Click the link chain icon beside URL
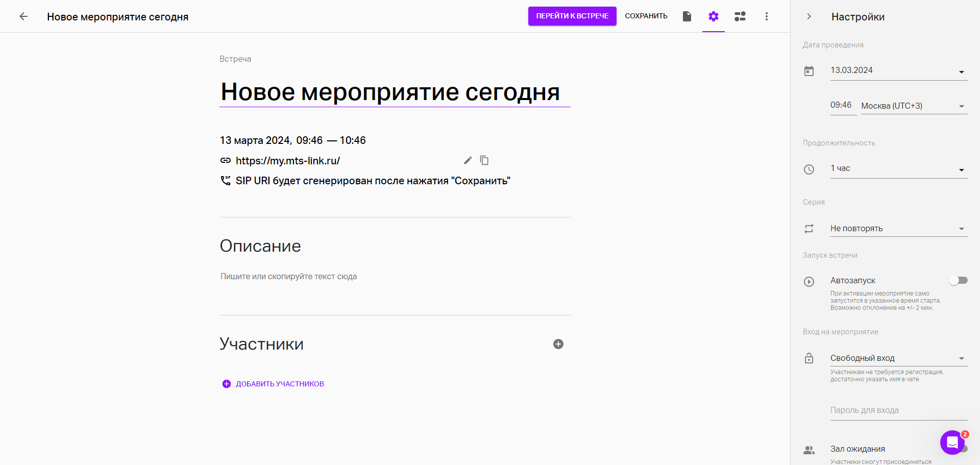Image resolution: width=980 pixels, height=465 pixels. tap(226, 160)
